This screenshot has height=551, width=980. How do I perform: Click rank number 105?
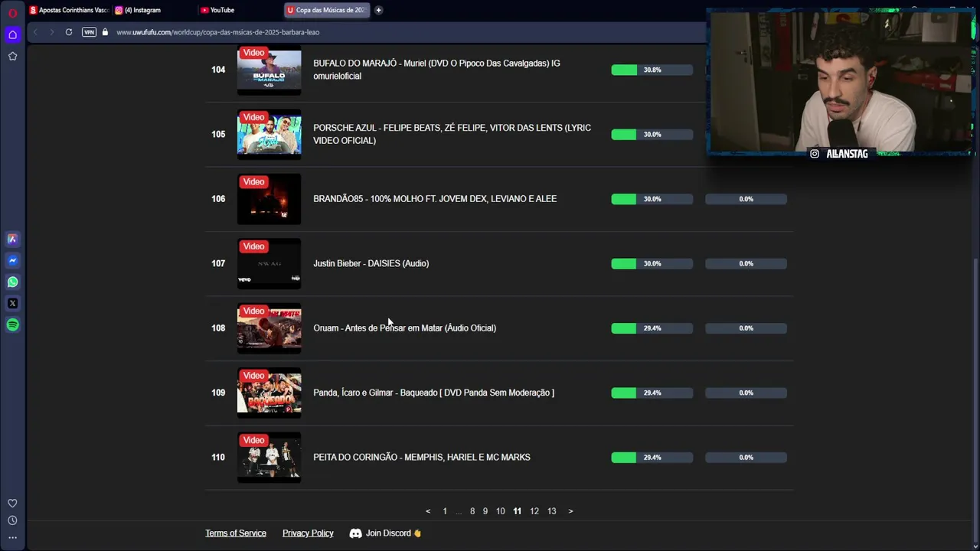pos(218,134)
